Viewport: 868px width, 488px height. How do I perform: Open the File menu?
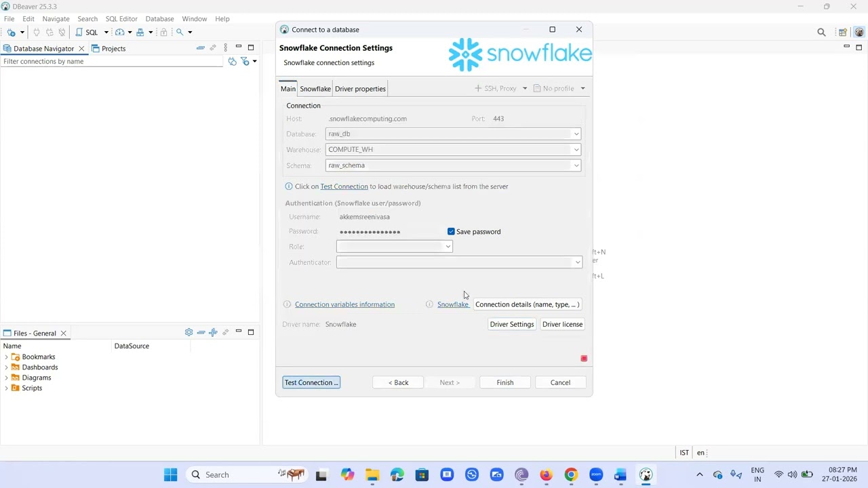click(9, 19)
